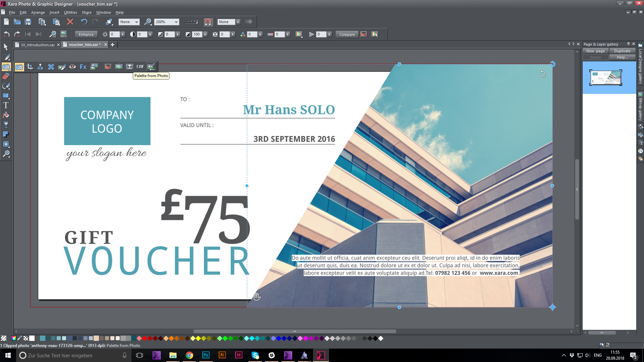Open the Photo Heal tool
644x362 pixels.
pos(51,67)
